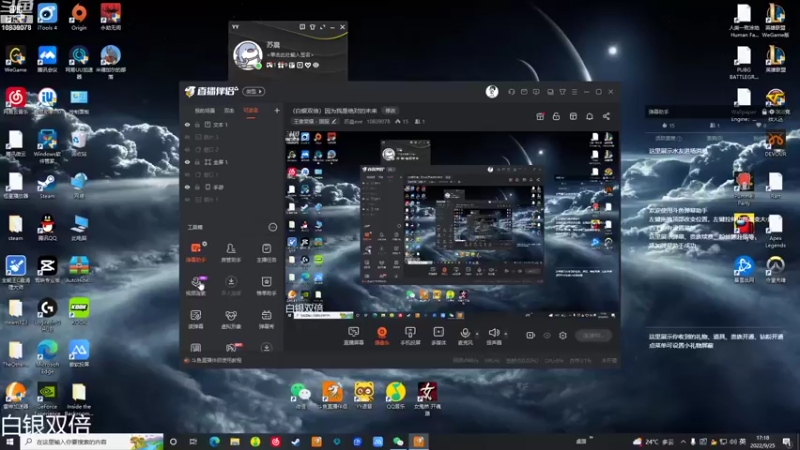This screenshot has height=450, width=800.
Task: Open the 弹幕助手 tool in the toolbox
Action: (x=196, y=252)
